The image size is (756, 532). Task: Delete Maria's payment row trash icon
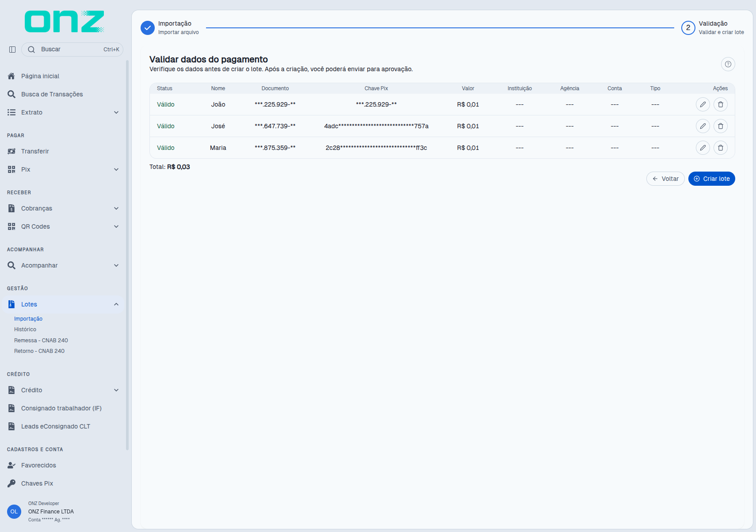(x=721, y=148)
